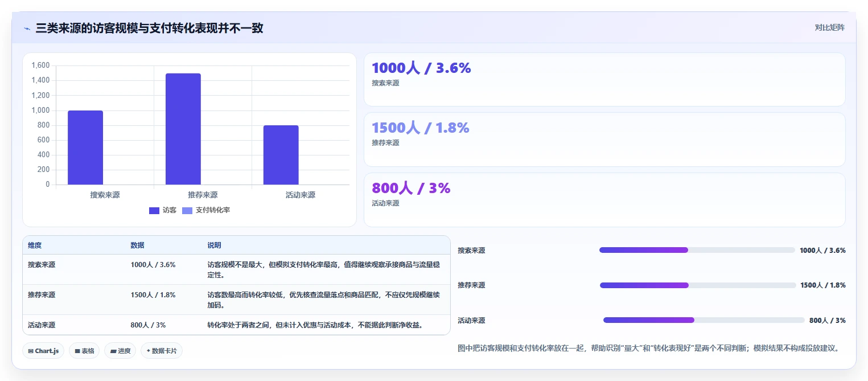Screen dimensions: 868x381
Task: Click the Chart.js tag chip
Action: 44,351
